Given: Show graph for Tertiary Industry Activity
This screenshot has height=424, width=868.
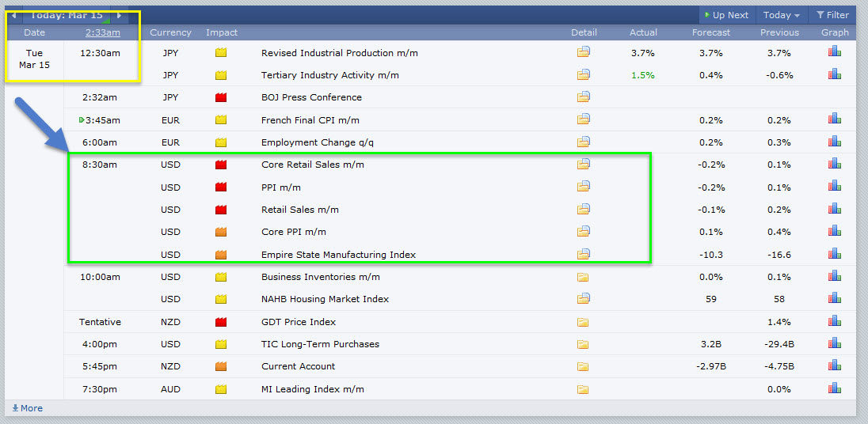Looking at the screenshot, I should pyautogui.click(x=835, y=74).
